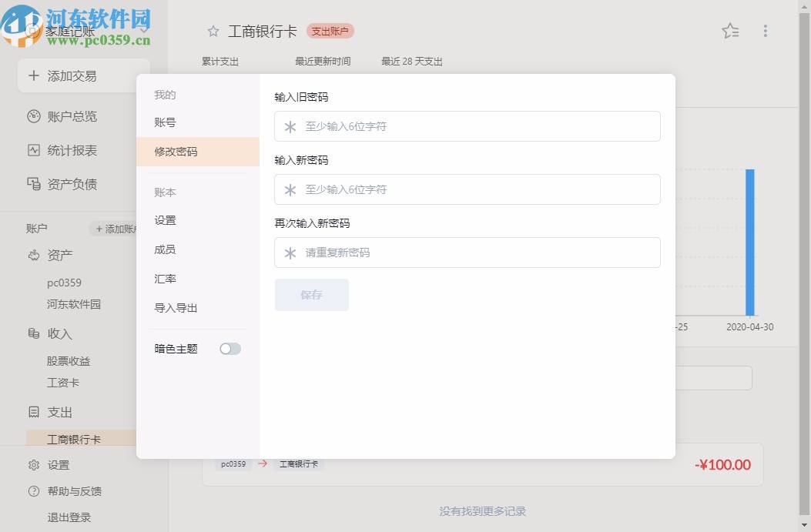
Task: Open 导入导出 import and export options
Action: [174, 308]
